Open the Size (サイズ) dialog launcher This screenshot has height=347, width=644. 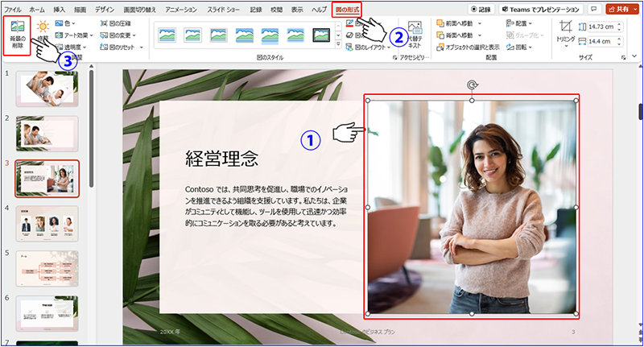624,58
